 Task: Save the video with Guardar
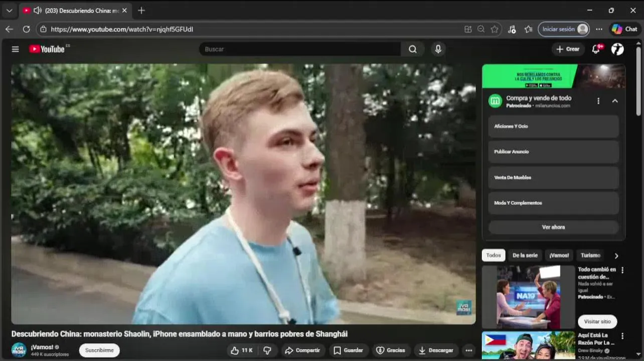pyautogui.click(x=348, y=350)
